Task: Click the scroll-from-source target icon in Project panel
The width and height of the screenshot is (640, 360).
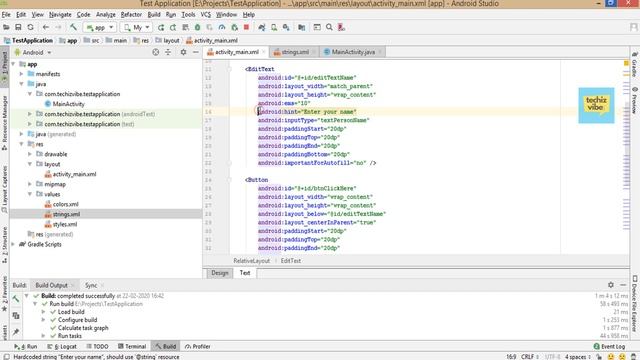Action: 156,52
